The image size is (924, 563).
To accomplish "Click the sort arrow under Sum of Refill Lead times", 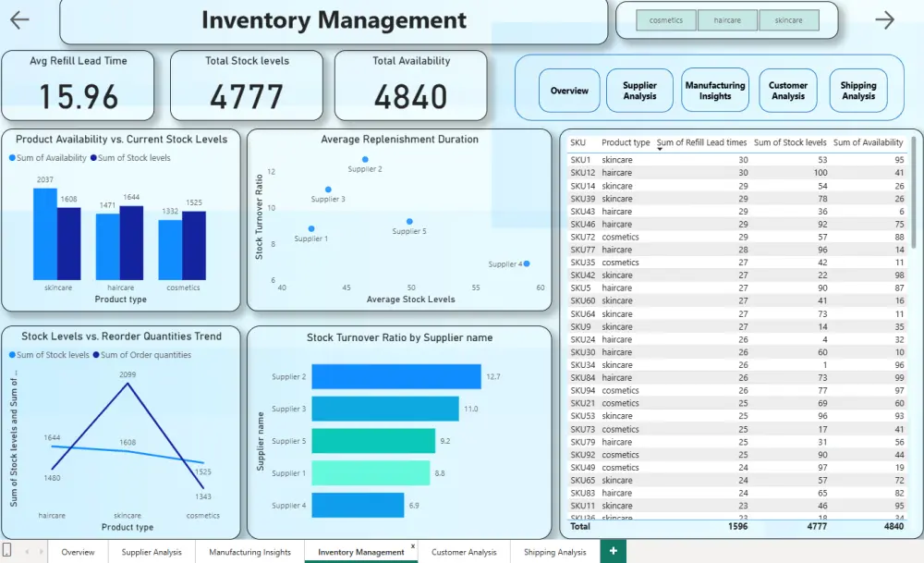I will [660, 149].
